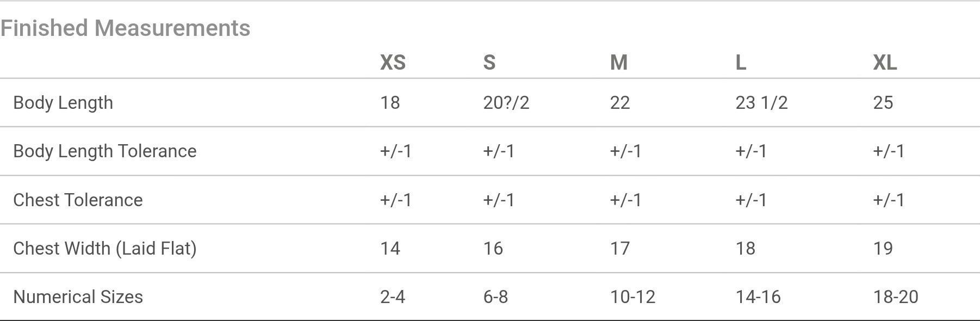980x321 pixels.
Task: Click the numerical size 6-8 cell
Action: pos(495,297)
